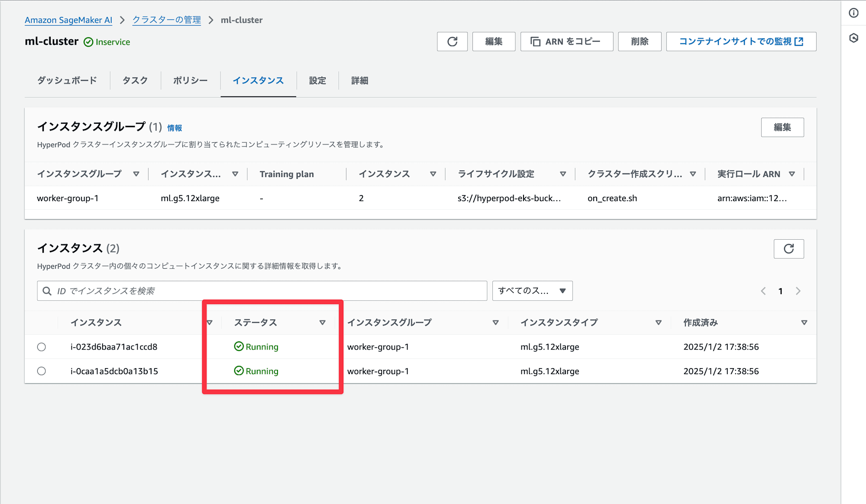Open Amazon SageMaker AI breadcrumb link
The image size is (866, 504).
click(68, 20)
